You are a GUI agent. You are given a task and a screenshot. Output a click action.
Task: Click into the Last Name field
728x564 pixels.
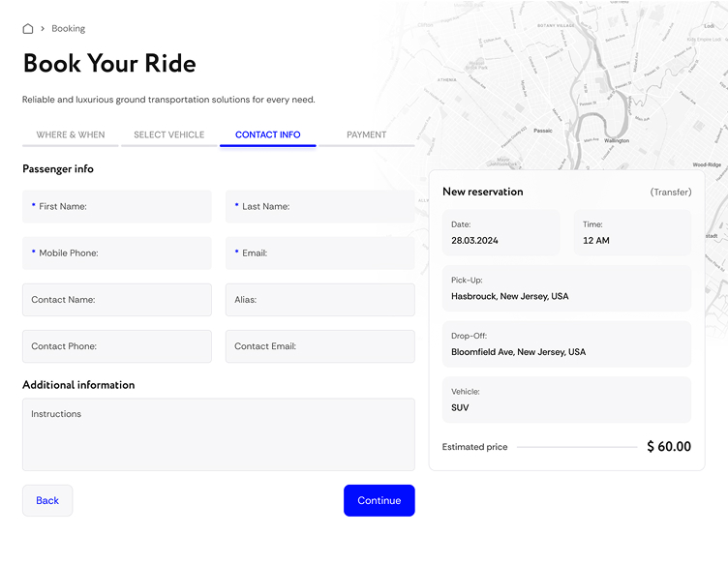point(319,207)
